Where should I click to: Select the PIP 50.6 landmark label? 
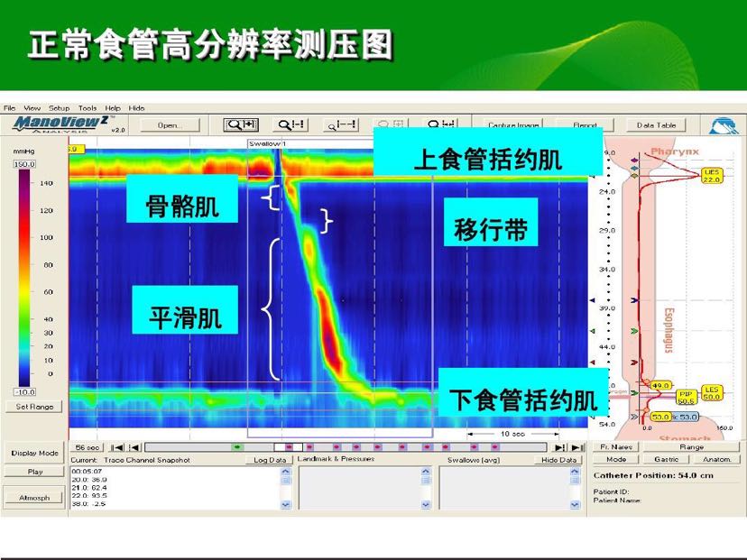685,397
